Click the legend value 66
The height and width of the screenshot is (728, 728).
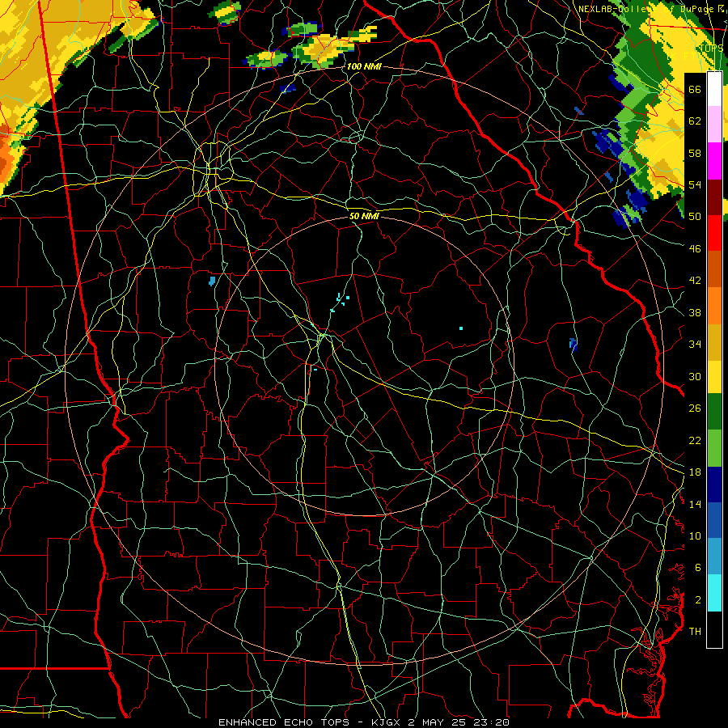(x=695, y=89)
